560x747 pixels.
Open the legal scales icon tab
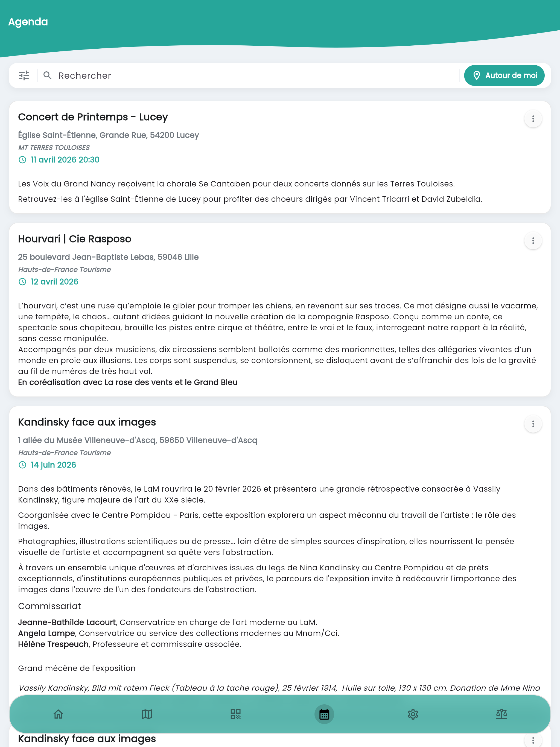point(501,714)
